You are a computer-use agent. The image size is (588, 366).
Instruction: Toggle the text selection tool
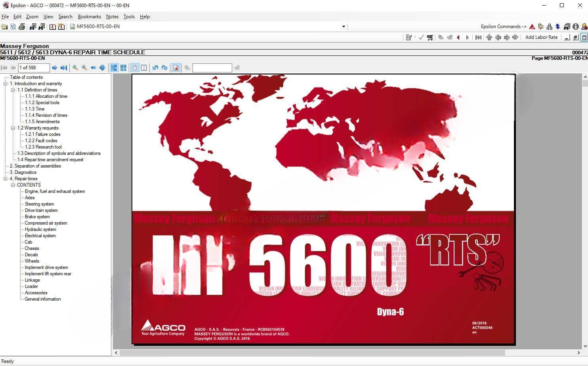[144, 68]
